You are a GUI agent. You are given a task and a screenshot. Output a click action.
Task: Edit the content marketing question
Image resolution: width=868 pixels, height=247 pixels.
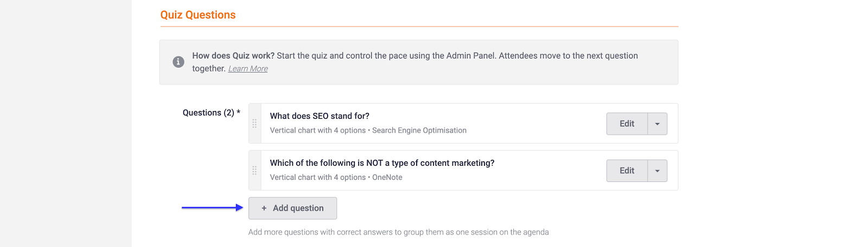click(627, 171)
